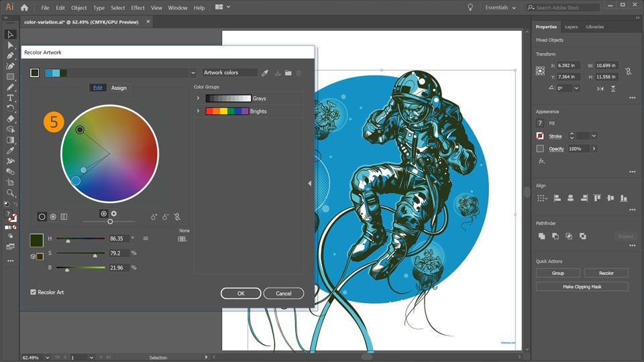
Task: Click Make Clipping Mask button
Action: (582, 286)
